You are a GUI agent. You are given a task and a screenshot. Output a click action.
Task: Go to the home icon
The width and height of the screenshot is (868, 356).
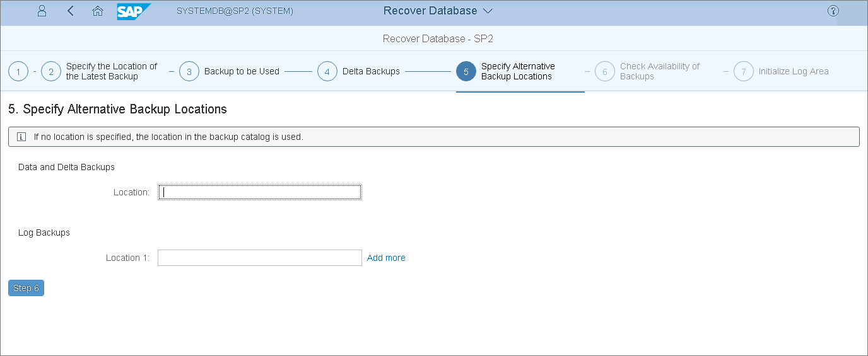point(97,11)
